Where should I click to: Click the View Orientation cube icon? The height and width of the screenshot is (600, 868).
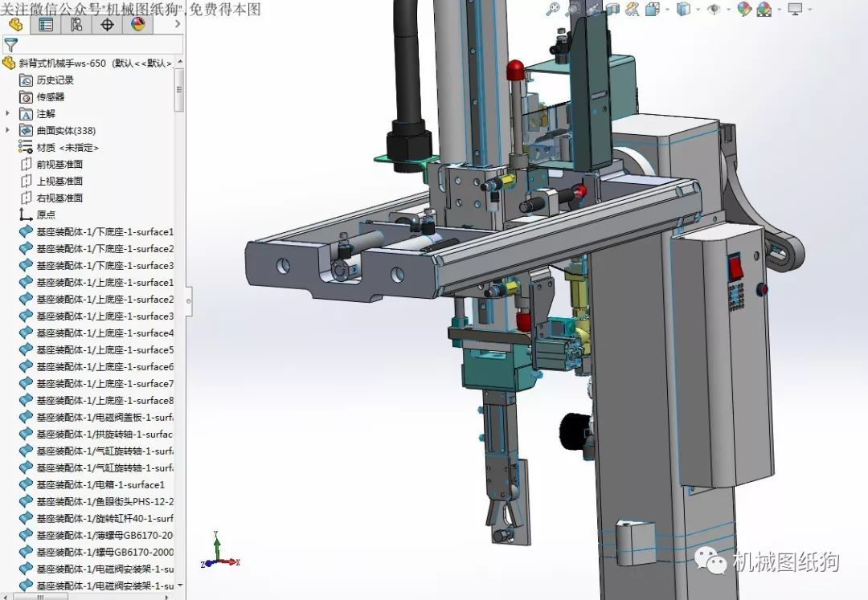click(x=653, y=9)
